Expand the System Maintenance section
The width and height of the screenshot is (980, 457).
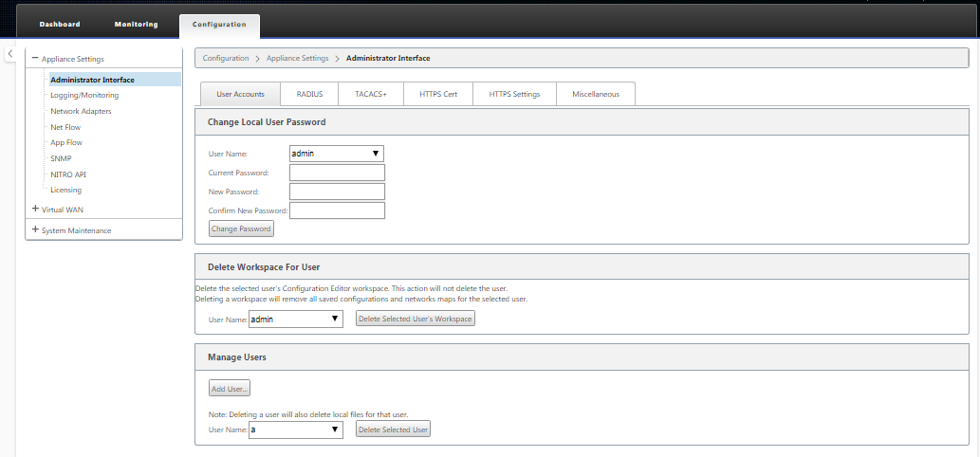click(x=35, y=229)
